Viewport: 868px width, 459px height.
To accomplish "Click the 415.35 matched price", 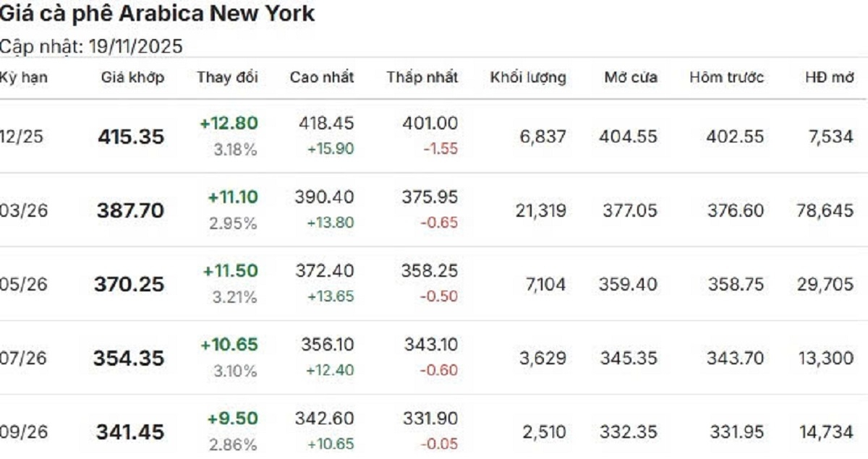I will pyautogui.click(x=131, y=137).
